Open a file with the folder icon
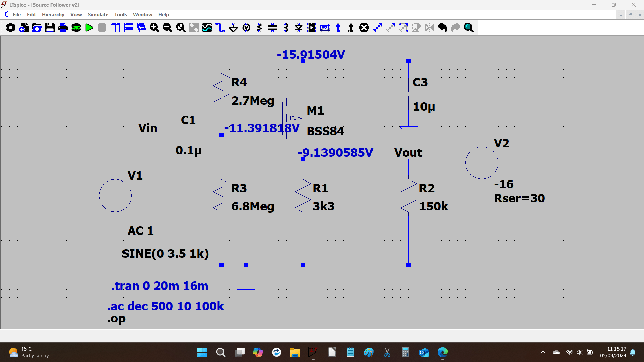644x362 pixels. [x=37, y=28]
